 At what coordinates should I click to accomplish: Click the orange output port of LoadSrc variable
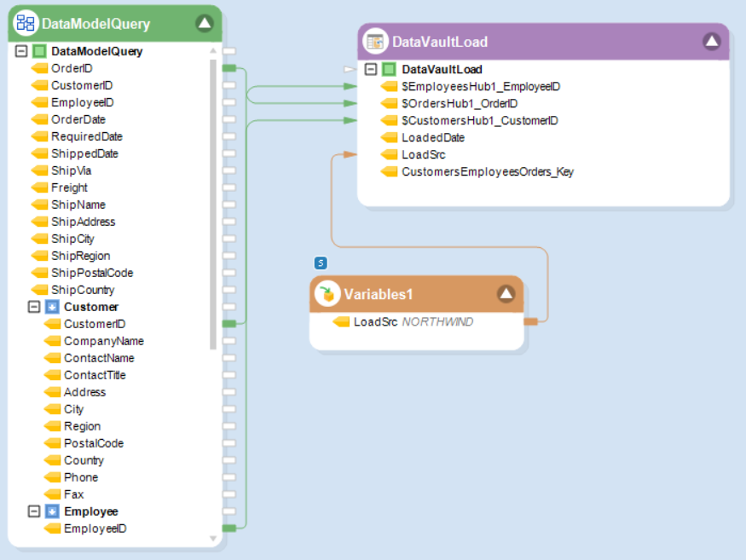[530, 321]
